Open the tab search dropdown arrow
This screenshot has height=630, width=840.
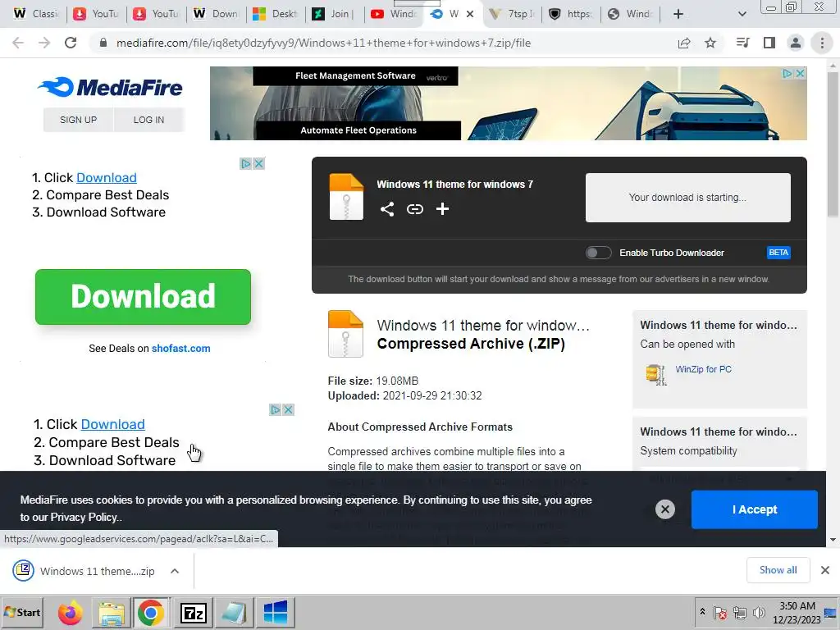(742, 14)
